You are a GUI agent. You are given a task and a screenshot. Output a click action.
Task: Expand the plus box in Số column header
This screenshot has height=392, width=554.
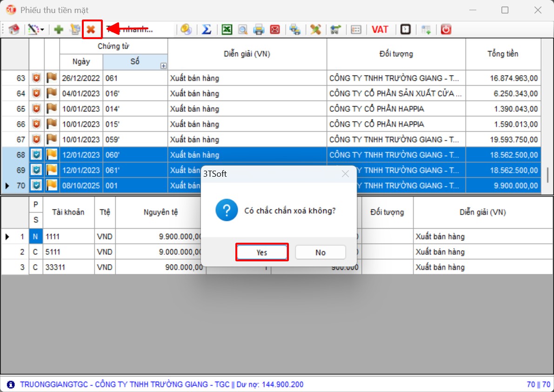click(x=163, y=66)
